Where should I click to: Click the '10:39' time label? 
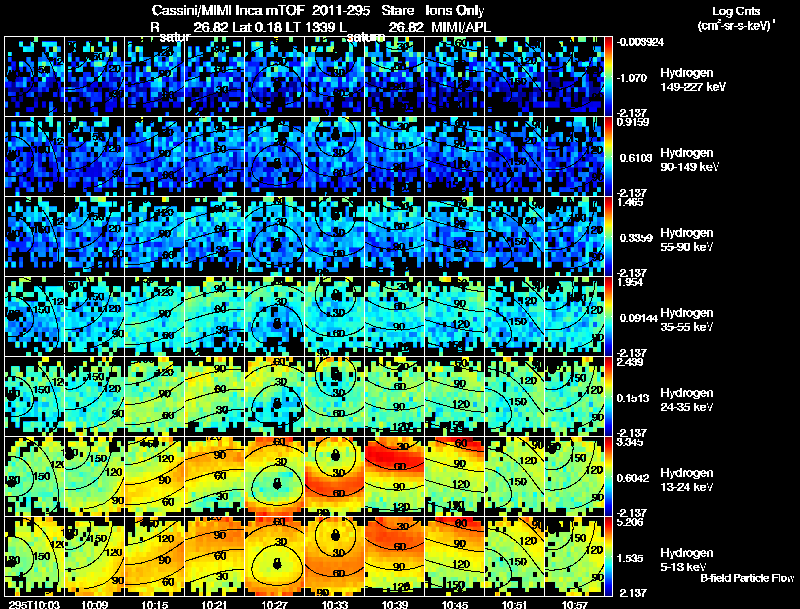pos(395,604)
